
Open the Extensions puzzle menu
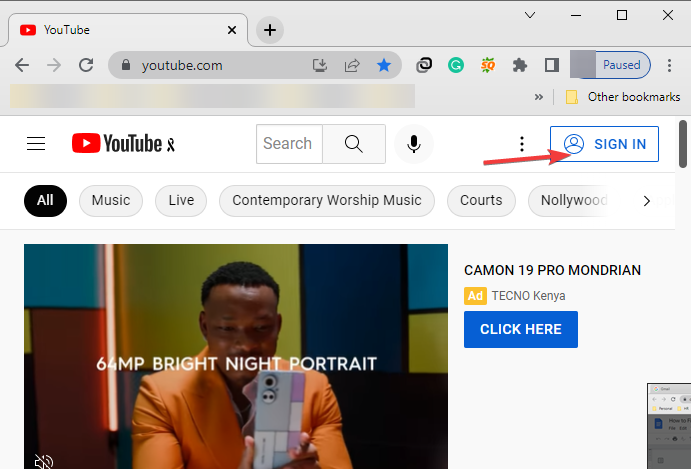pos(520,65)
